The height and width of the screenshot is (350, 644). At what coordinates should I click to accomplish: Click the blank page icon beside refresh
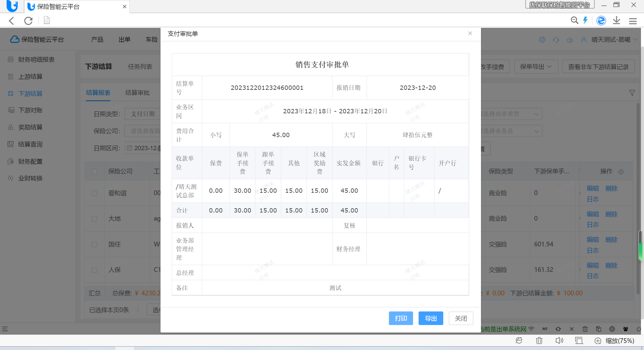[47, 20]
